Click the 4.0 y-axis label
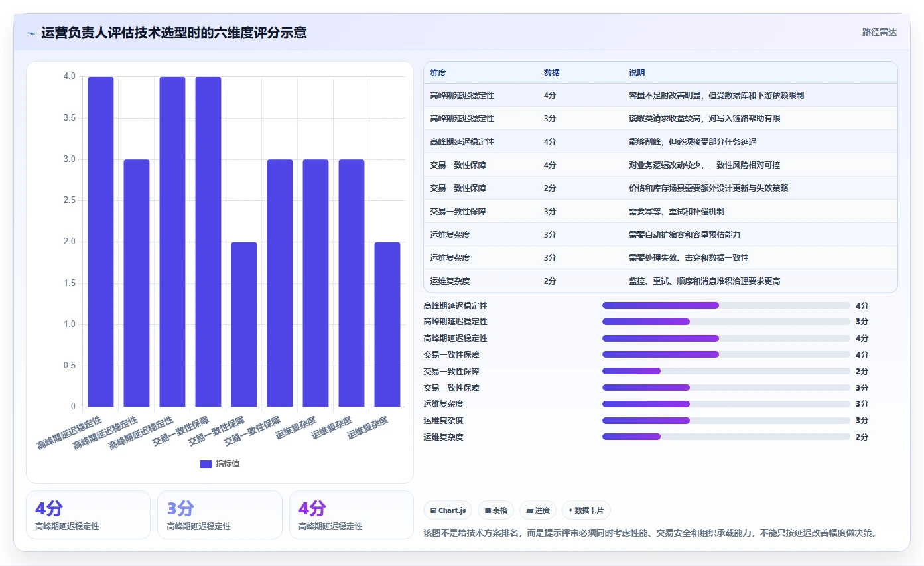Viewport: 924px width, 566px height. (x=70, y=76)
